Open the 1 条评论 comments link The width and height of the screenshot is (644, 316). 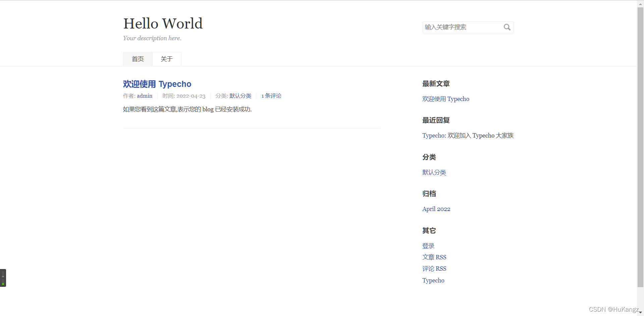click(271, 96)
